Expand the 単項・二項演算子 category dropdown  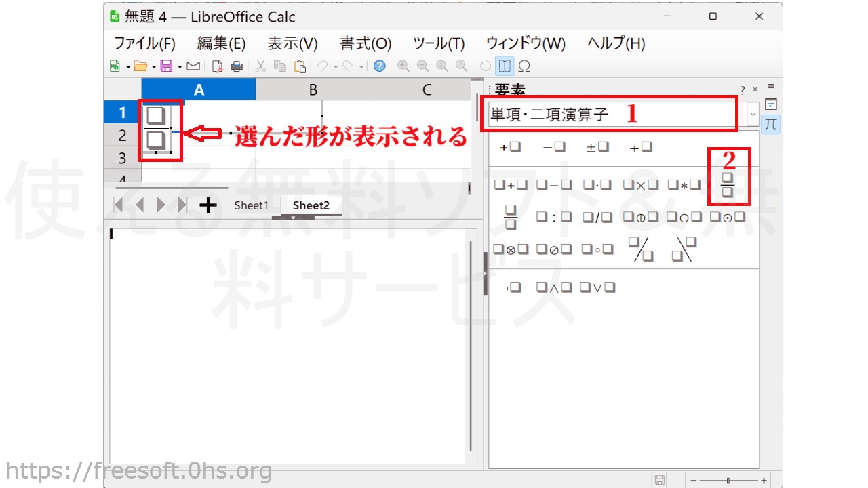pyautogui.click(x=753, y=115)
